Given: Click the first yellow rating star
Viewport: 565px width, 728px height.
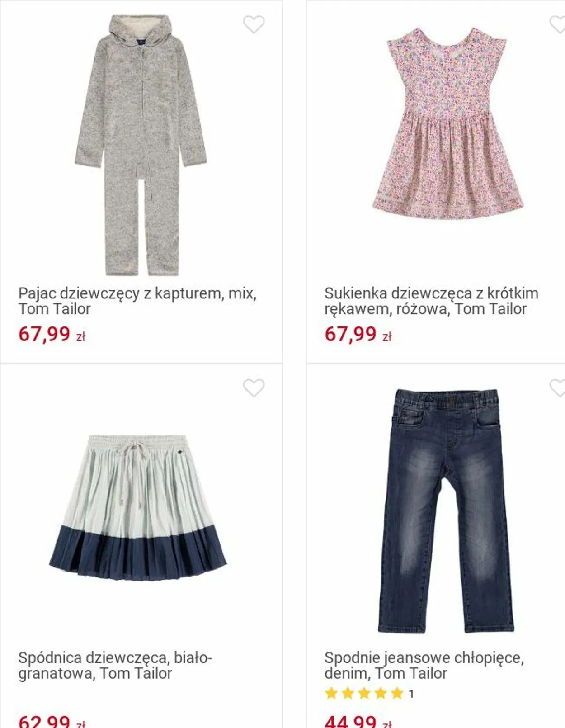Looking at the screenshot, I should pos(331,693).
